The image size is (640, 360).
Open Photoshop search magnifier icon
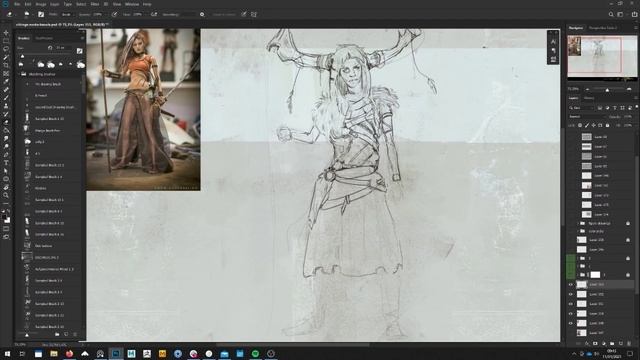coord(611,14)
